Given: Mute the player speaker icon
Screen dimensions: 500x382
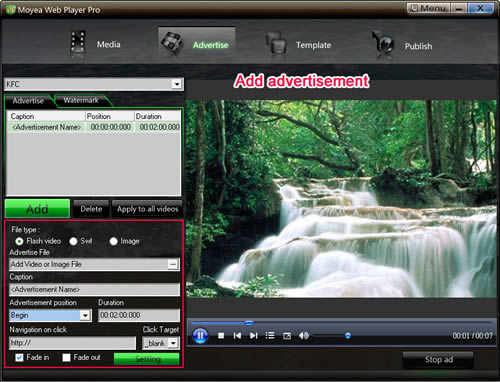Looking at the screenshot, I should 303,336.
